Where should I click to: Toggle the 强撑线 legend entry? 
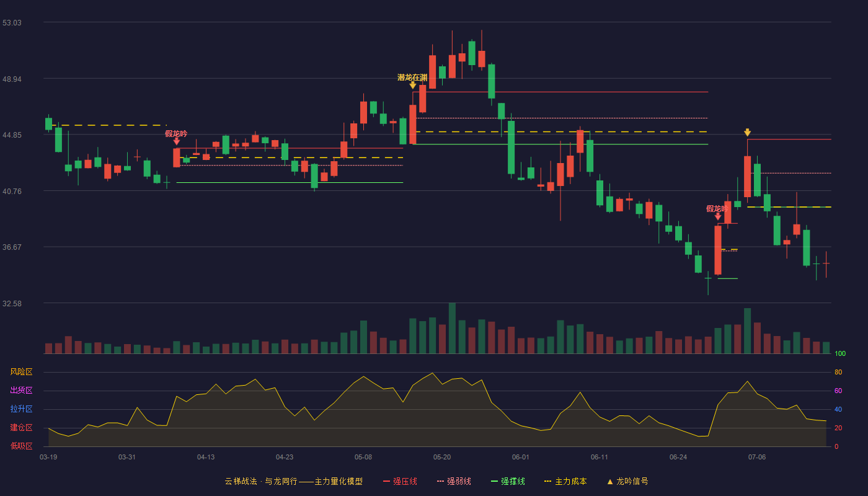click(508, 481)
